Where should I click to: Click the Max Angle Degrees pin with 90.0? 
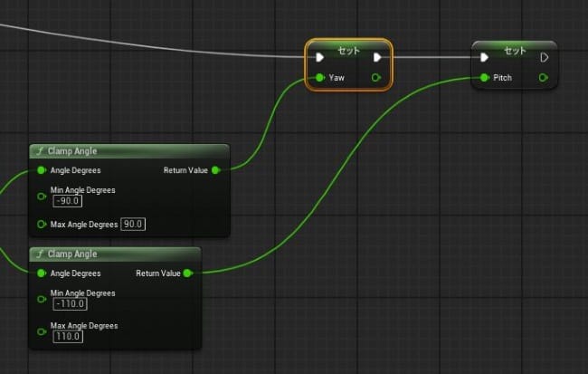click(42, 225)
